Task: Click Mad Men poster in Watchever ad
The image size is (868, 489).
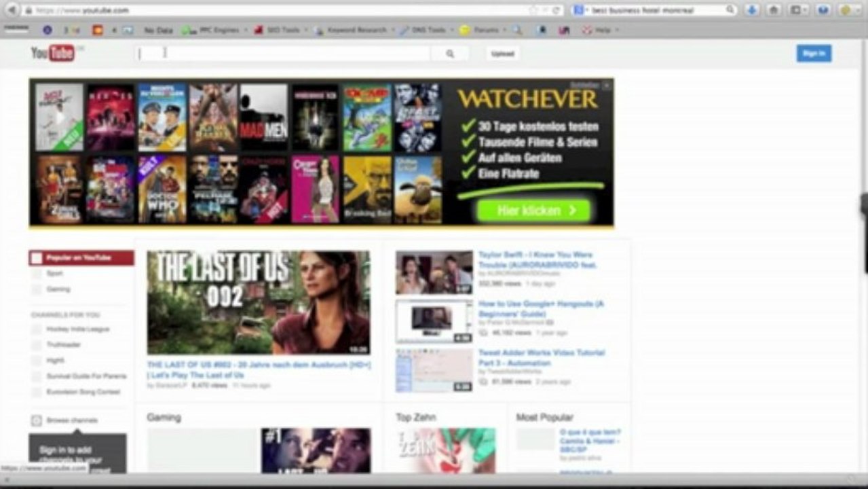Action: [x=264, y=117]
